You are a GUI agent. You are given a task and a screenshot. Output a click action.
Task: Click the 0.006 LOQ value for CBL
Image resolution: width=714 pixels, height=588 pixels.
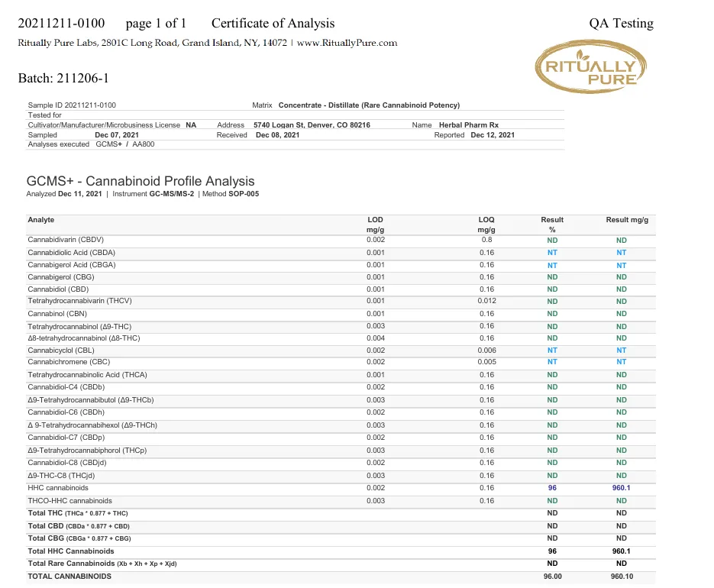(486, 351)
